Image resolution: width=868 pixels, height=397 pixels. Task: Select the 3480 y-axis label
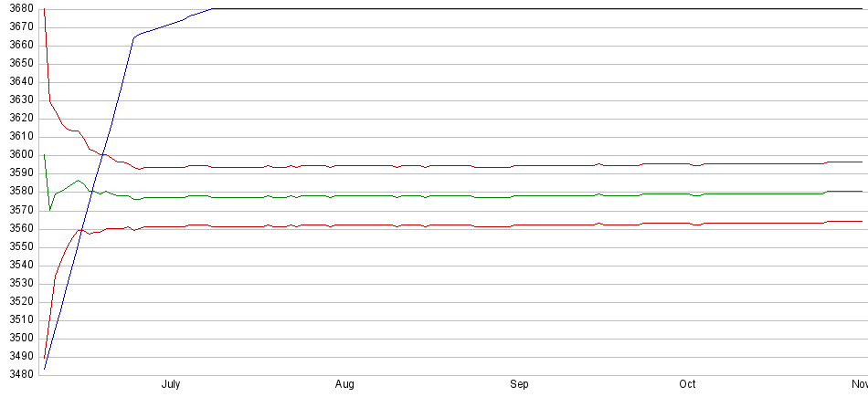pyautogui.click(x=16, y=374)
